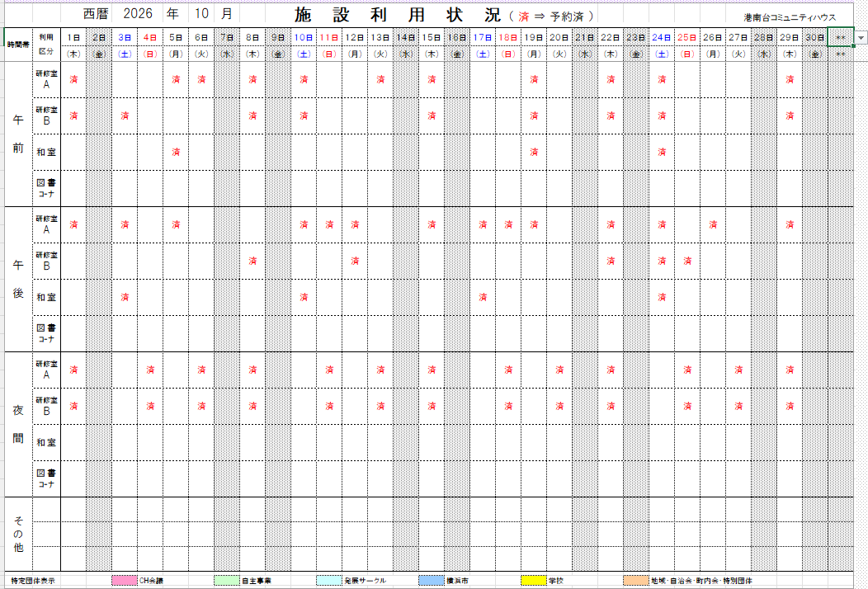This screenshot has width=868, height=589.
Task: Select the blue 横浜市 color swatch
Action: [432, 580]
